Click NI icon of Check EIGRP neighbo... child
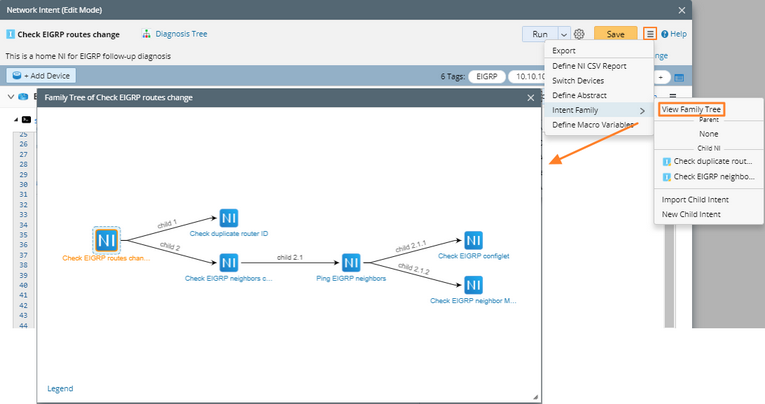The image size is (765, 404). tap(666, 177)
